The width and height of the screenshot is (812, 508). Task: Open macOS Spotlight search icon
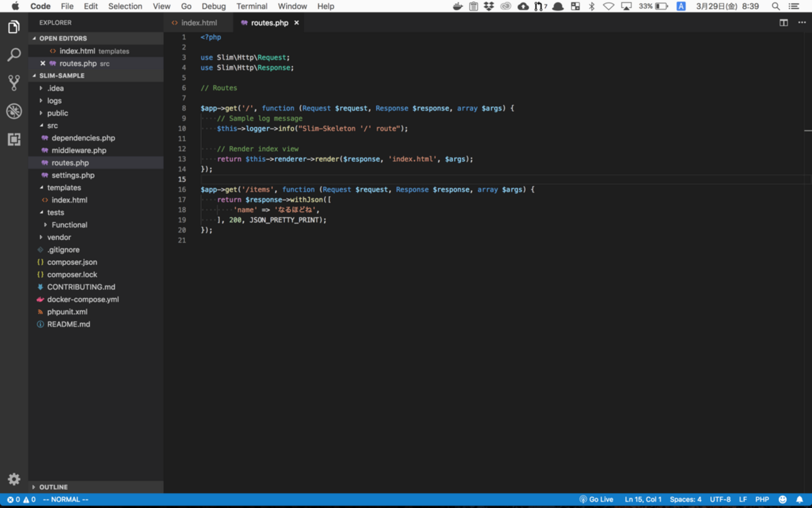coord(776,6)
